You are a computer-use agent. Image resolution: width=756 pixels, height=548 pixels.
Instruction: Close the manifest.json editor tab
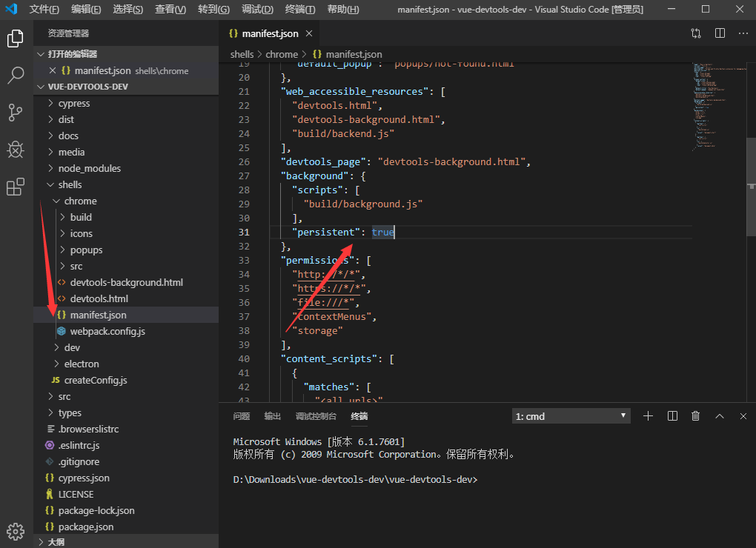(309, 33)
